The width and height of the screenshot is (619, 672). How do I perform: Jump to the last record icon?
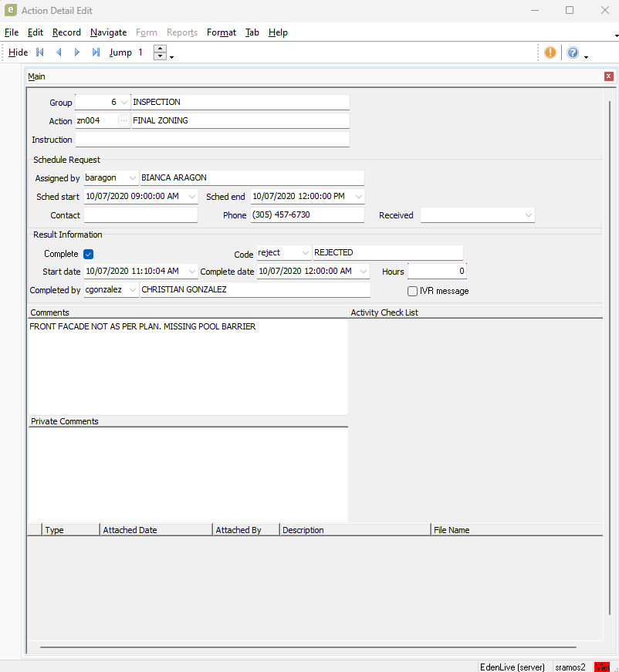(96, 52)
